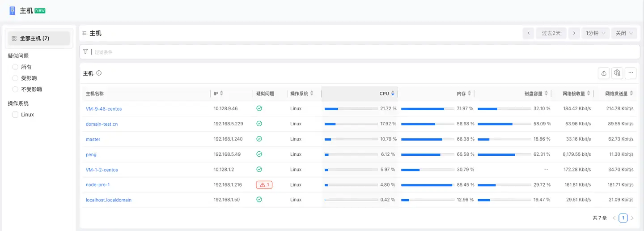Image resolution: width=644 pixels, height=231 pixels.
Task: Open the 1分钟 interval dropdown
Action: click(595, 33)
